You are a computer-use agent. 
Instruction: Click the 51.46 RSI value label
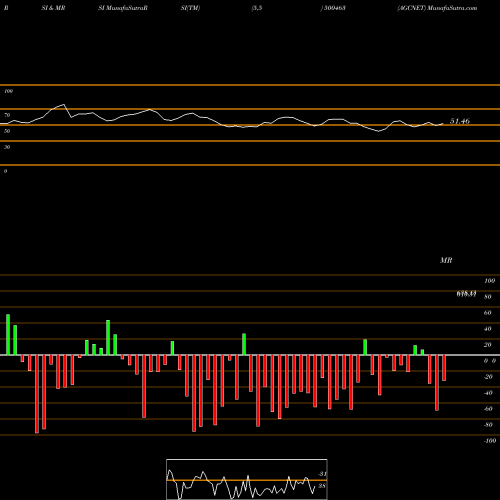click(x=460, y=121)
